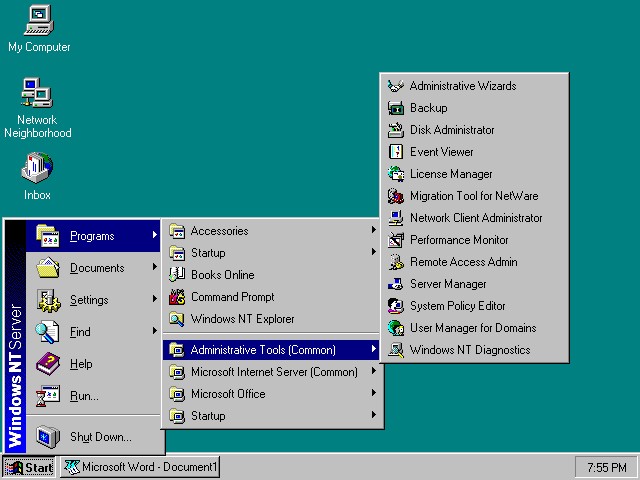Launch Command Prompt from Programs

(271, 297)
